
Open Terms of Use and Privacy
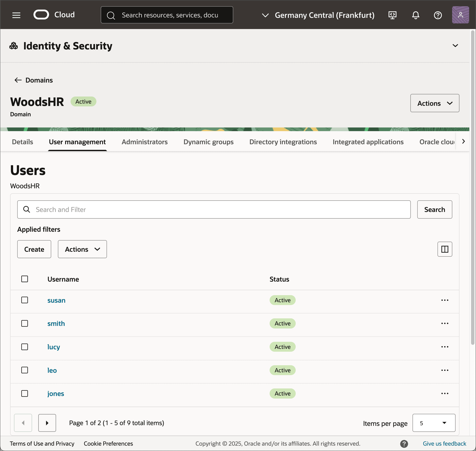(x=42, y=443)
